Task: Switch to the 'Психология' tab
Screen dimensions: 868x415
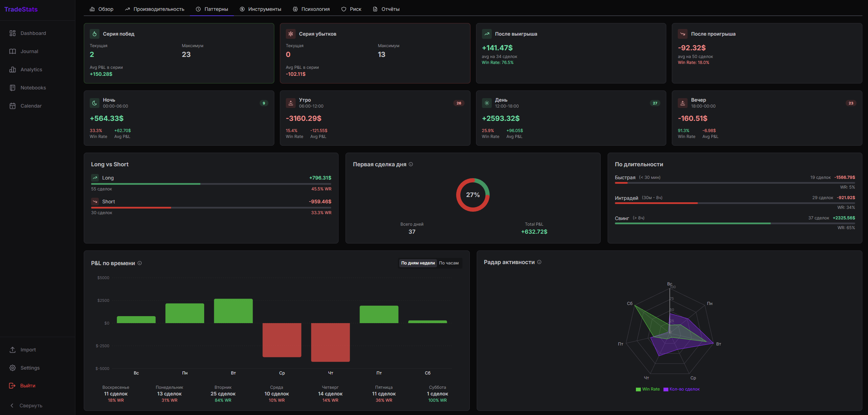Action: tap(311, 9)
